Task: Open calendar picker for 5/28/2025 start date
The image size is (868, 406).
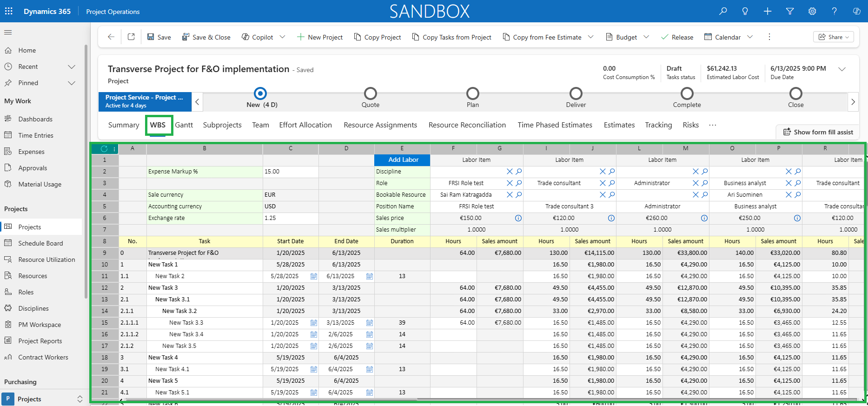Action: point(314,276)
